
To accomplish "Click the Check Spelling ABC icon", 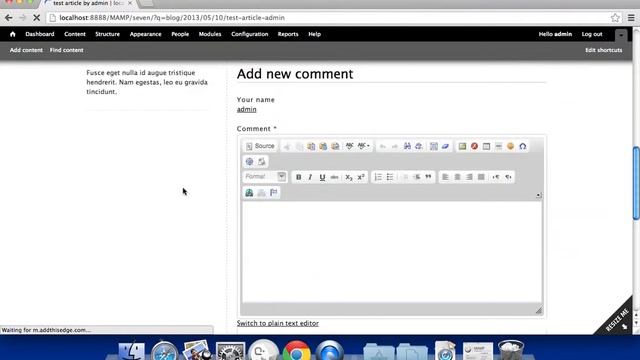I will click(x=349, y=146).
